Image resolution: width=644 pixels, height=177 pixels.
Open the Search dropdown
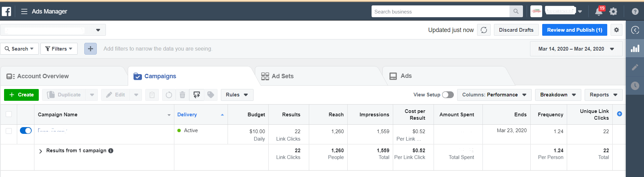pyautogui.click(x=20, y=49)
